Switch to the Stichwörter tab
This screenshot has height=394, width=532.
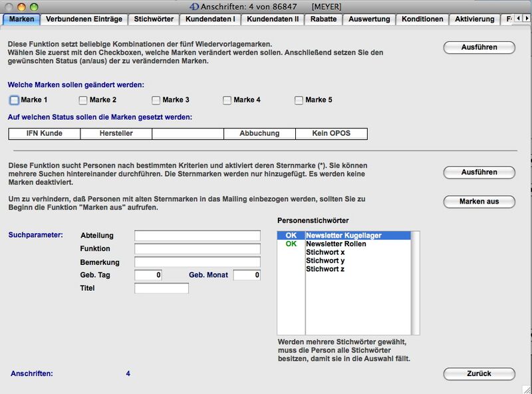click(x=153, y=19)
